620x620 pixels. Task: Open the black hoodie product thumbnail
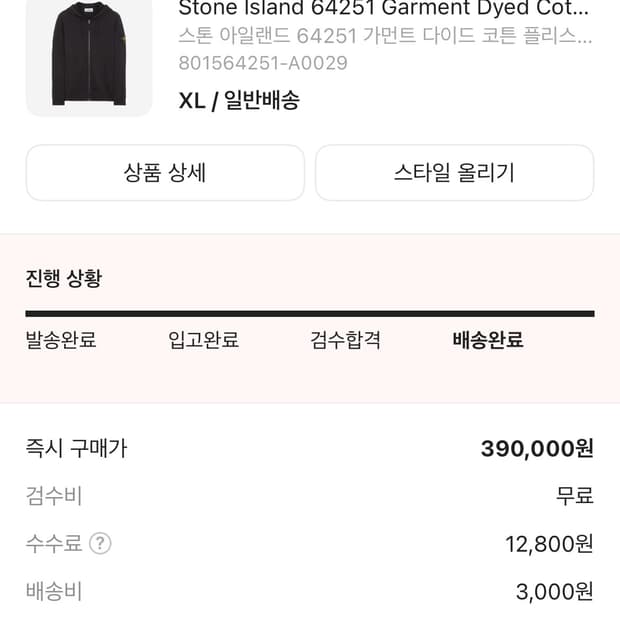[89, 55]
